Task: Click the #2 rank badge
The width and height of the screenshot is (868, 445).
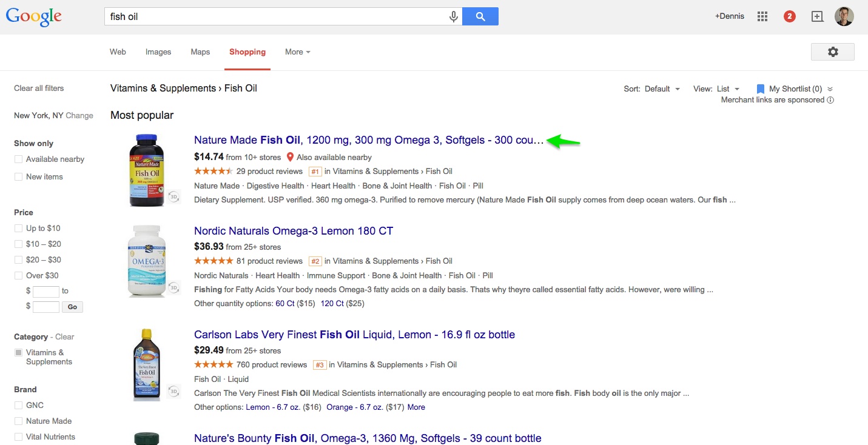Action: tap(315, 261)
